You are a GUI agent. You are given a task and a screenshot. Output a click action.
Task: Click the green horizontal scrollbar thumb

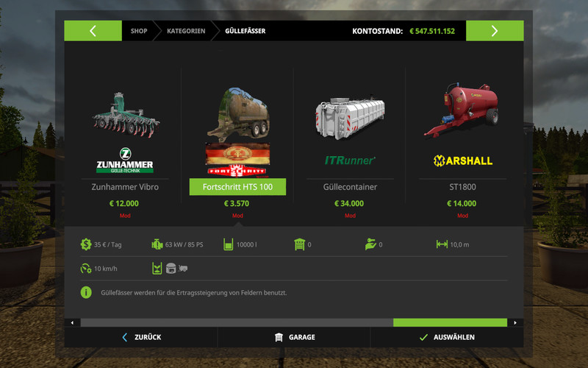point(450,322)
